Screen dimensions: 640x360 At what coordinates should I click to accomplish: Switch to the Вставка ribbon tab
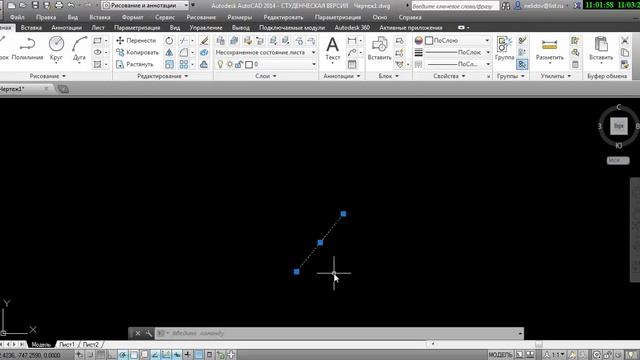click(31, 27)
